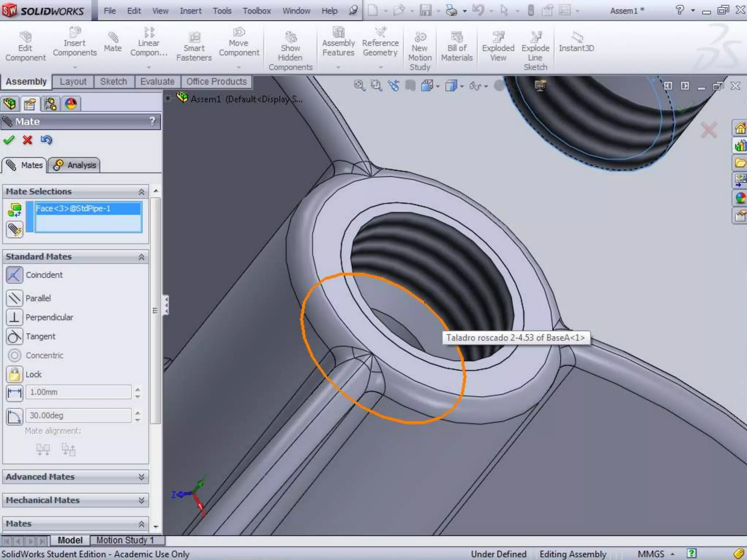Screen dimensions: 747x560
Task: Click the Undo arrow in the Mate panel
Action: click(x=46, y=140)
